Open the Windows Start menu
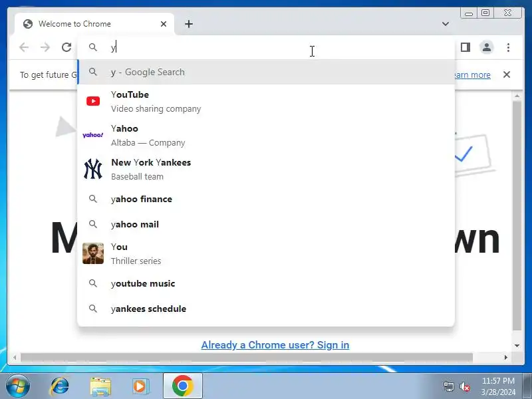Image resolution: width=532 pixels, height=399 pixels. tap(18, 386)
